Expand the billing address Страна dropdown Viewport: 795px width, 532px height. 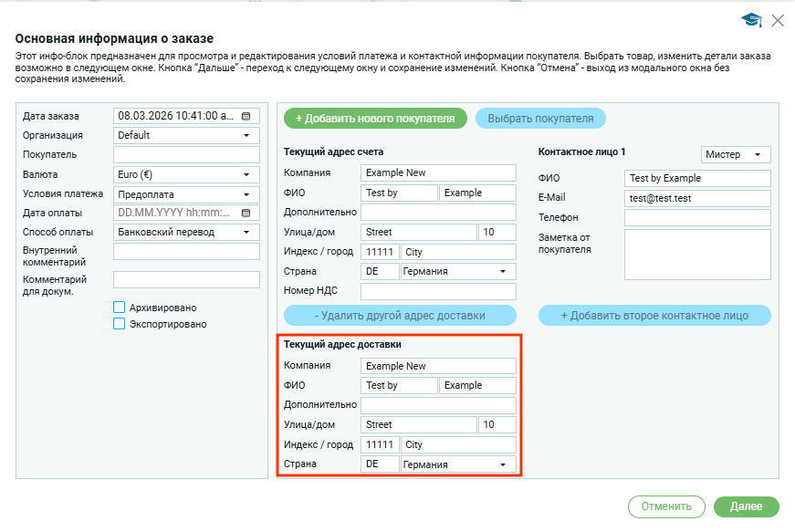pos(501,272)
